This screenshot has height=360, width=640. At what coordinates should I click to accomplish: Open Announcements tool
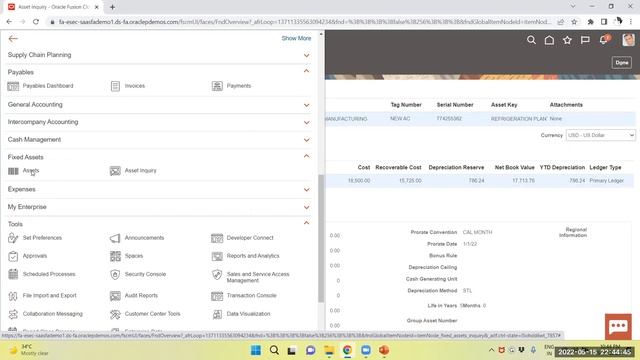(x=144, y=238)
